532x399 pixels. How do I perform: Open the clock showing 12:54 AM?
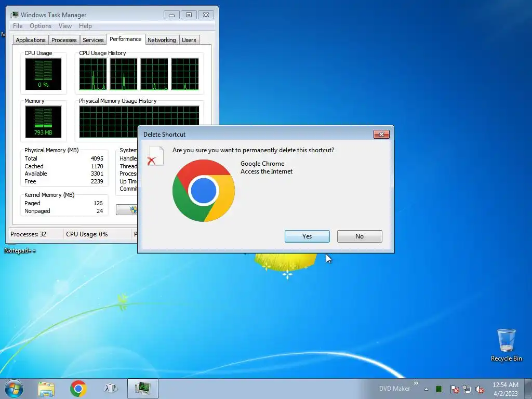(506, 389)
